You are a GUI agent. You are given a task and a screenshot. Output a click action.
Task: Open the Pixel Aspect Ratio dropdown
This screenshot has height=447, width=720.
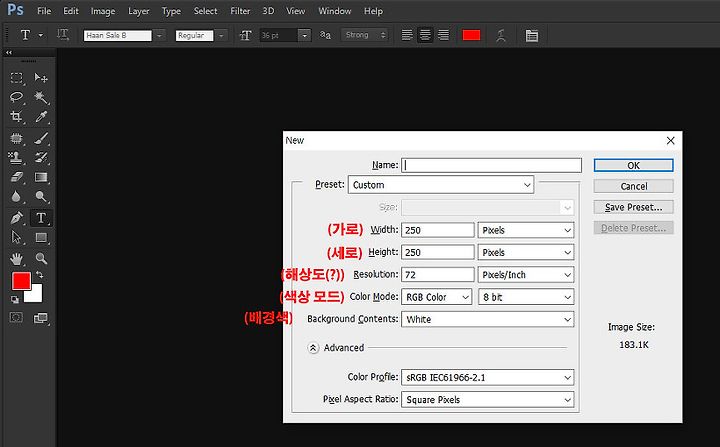pyautogui.click(x=488, y=400)
